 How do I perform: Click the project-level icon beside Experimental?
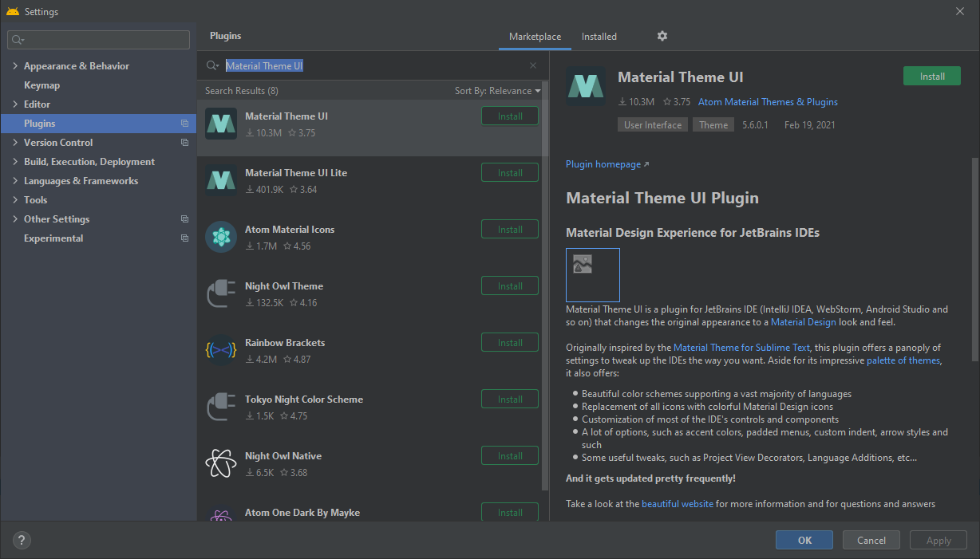tap(184, 238)
